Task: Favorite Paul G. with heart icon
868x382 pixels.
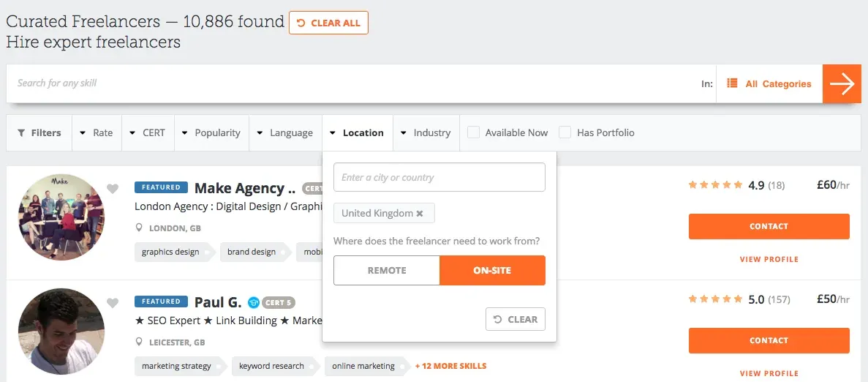Action: (113, 303)
